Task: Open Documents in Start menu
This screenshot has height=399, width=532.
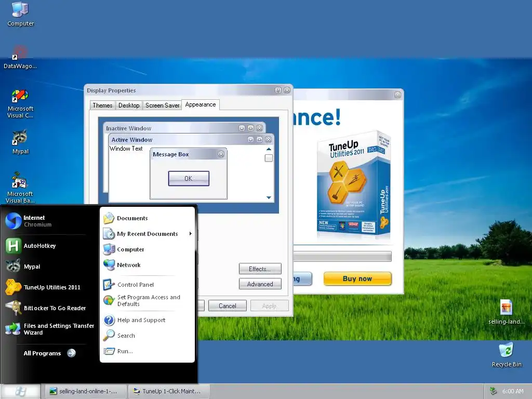Action: point(147,218)
